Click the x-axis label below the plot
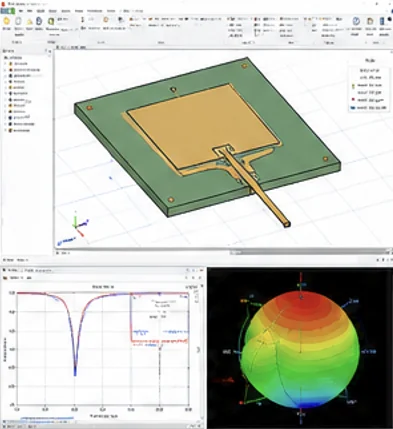This screenshot has width=393, height=429. tap(103, 416)
